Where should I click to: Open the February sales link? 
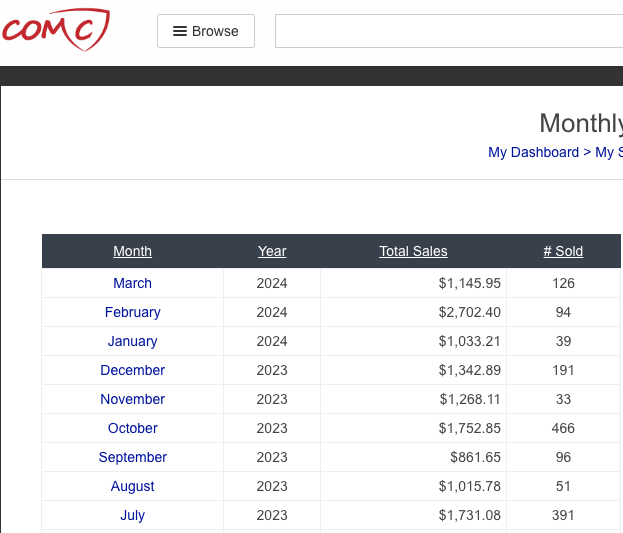pos(132,312)
